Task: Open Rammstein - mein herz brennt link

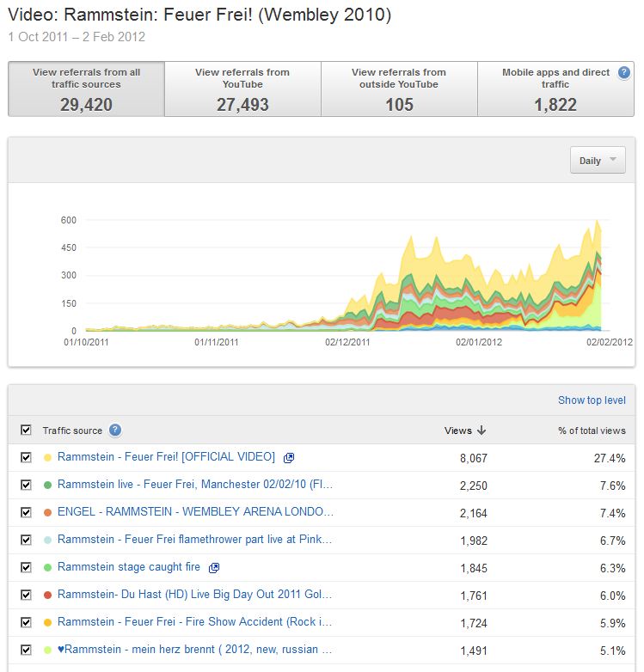Action: pyautogui.click(x=194, y=650)
